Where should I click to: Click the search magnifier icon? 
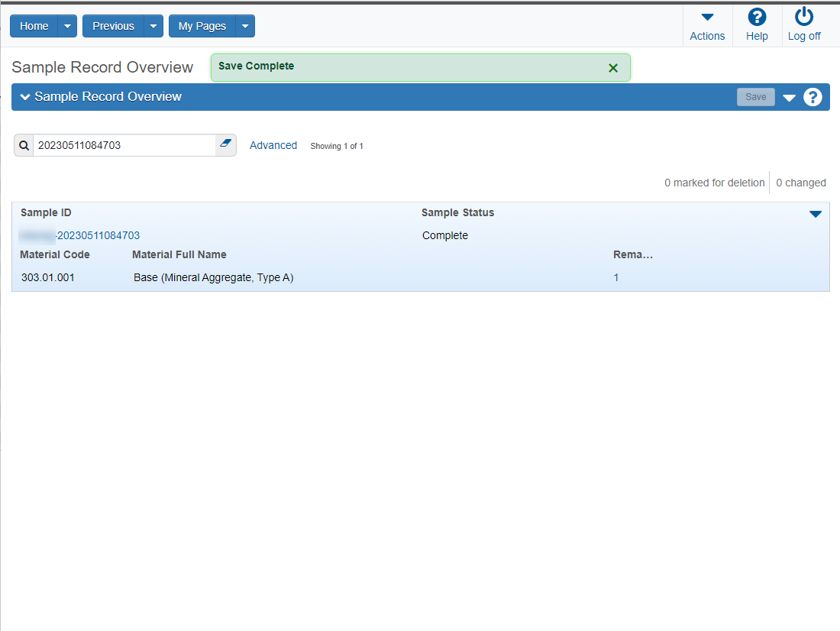24,145
